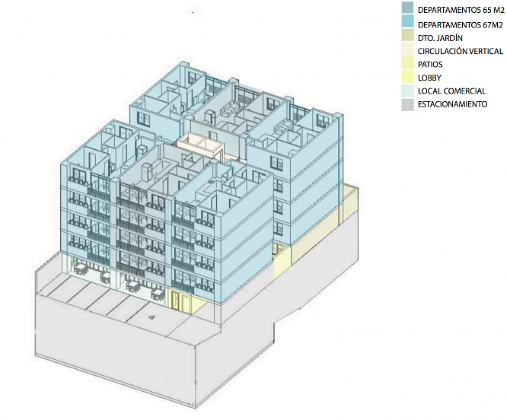The height and width of the screenshot is (420, 507).
Task: Select the "ESTACIONAMIENTO" legend text
Action: pyautogui.click(x=452, y=104)
